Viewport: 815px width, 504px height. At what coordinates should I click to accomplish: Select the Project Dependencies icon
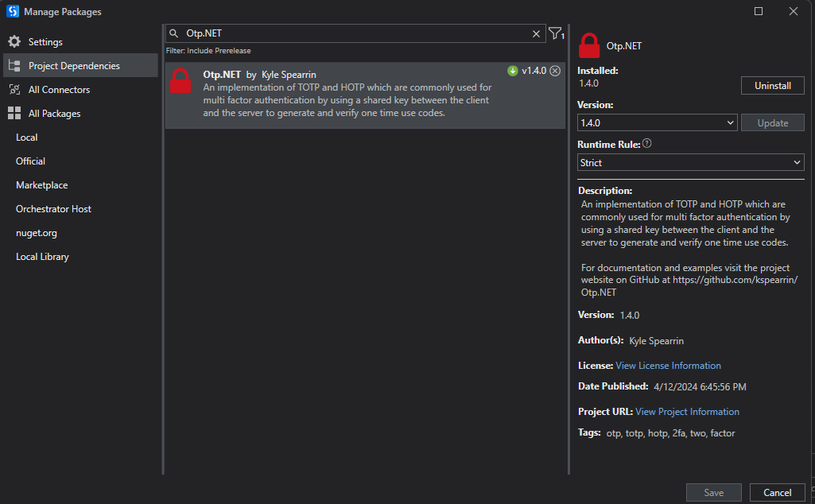(x=14, y=65)
